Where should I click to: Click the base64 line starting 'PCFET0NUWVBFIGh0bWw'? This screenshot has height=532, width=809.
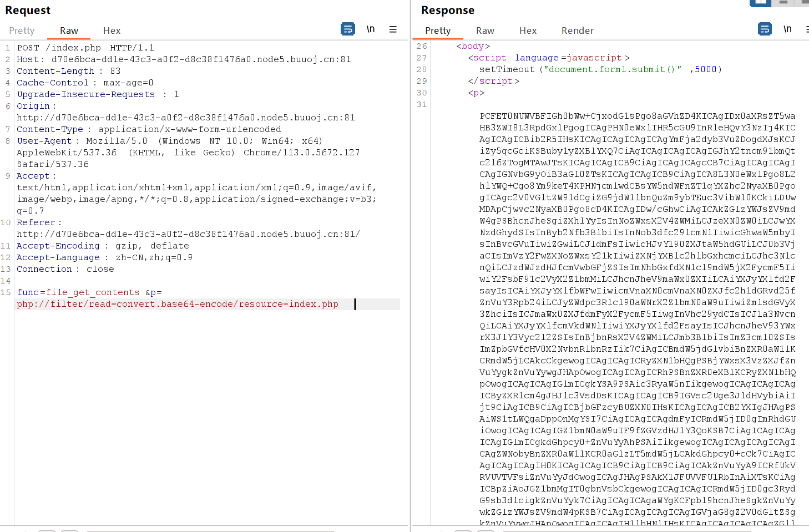tap(638, 116)
